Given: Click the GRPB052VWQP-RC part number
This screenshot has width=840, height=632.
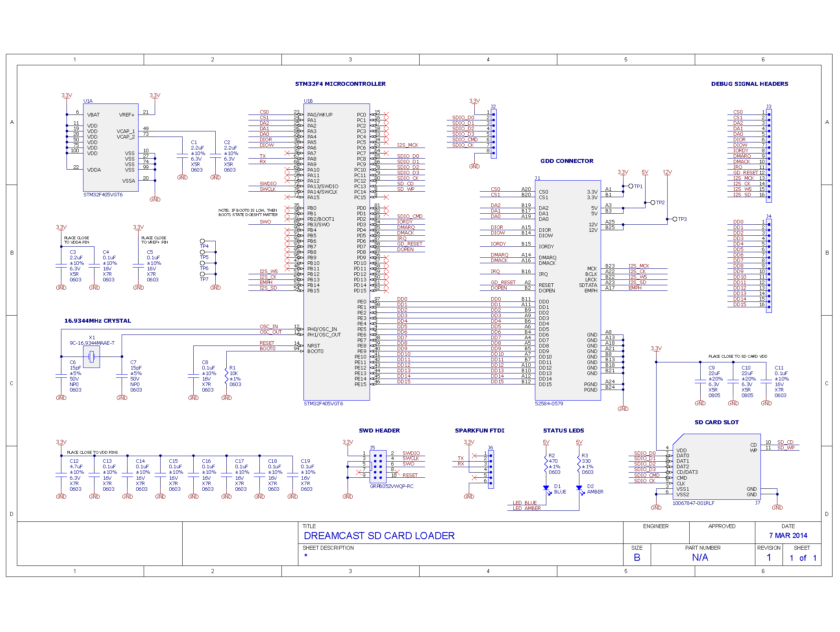Looking at the screenshot, I should coord(392,486).
